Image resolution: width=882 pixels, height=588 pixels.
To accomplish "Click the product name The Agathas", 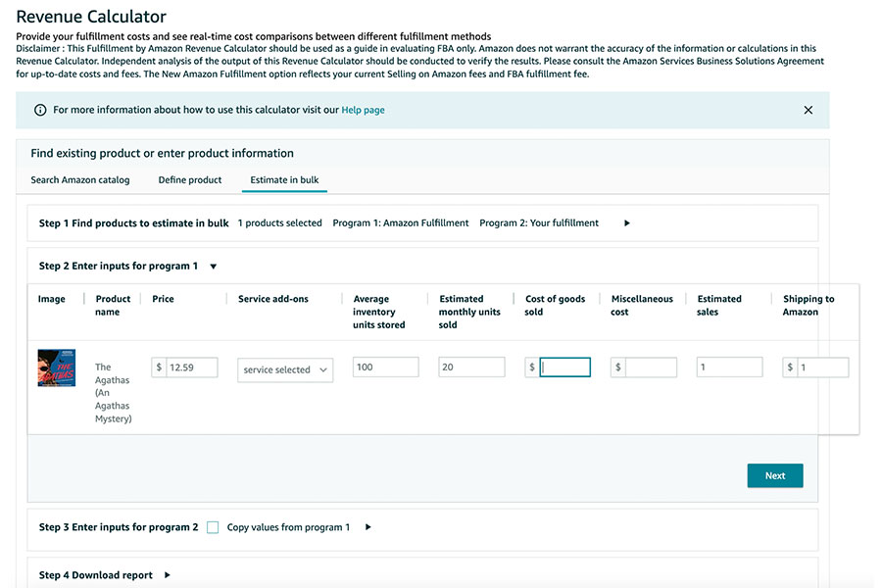I will pyautogui.click(x=113, y=393).
